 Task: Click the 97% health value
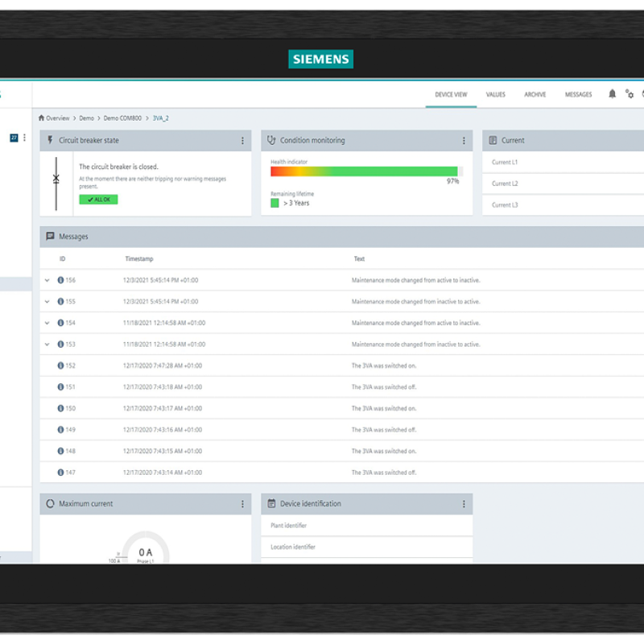[x=452, y=181]
